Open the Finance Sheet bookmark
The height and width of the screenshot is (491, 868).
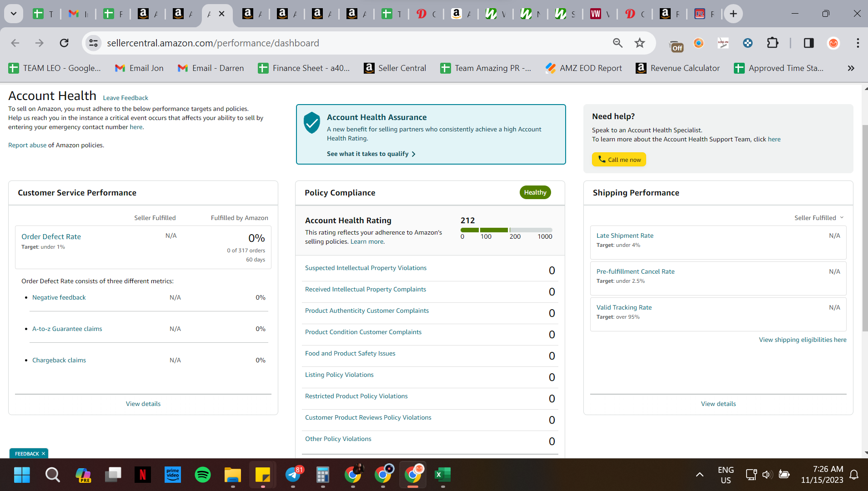click(304, 68)
